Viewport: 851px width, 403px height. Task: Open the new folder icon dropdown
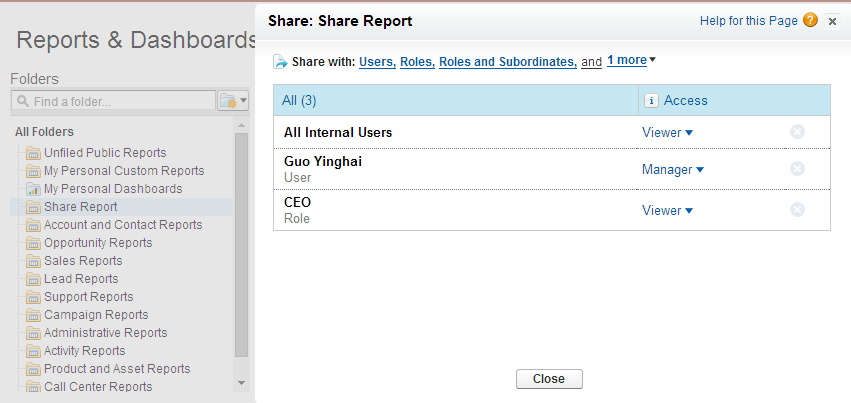click(x=233, y=101)
